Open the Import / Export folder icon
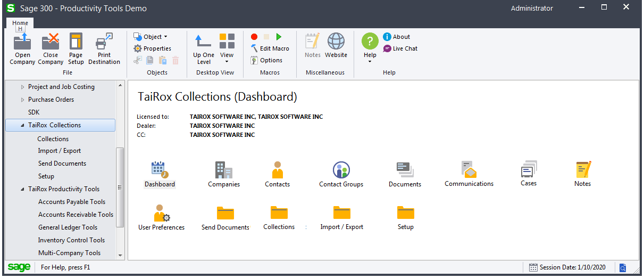The height and width of the screenshot is (278, 644). [x=342, y=213]
